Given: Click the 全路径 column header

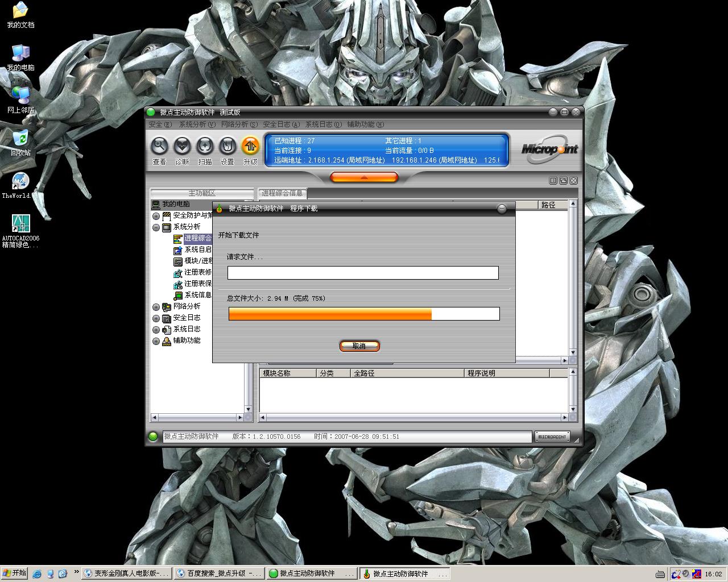Looking at the screenshot, I should click(x=407, y=373).
